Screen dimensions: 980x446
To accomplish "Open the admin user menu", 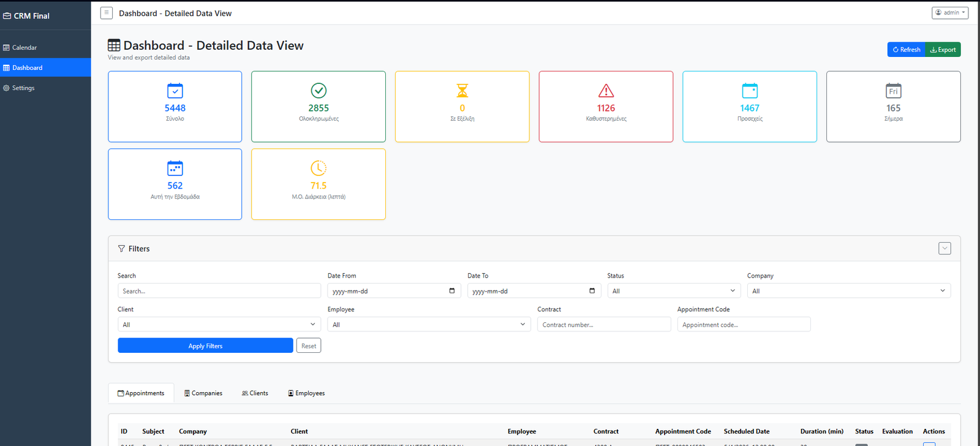I will coord(950,13).
